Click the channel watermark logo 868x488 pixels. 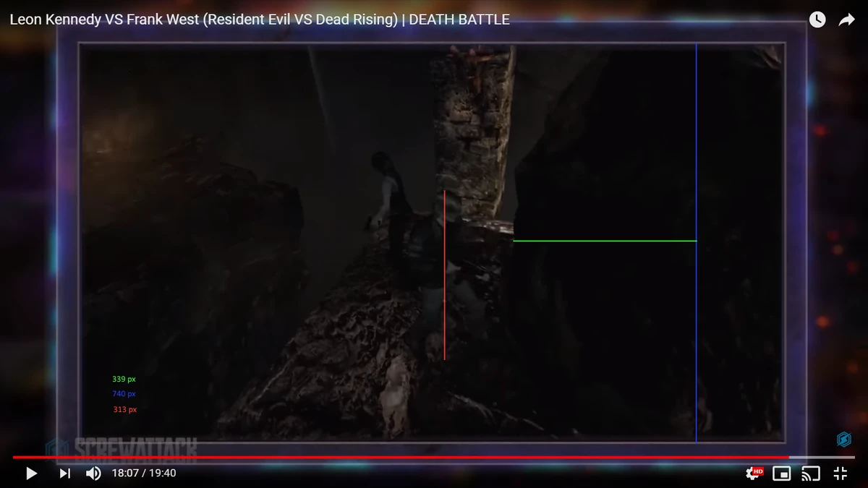(x=844, y=439)
